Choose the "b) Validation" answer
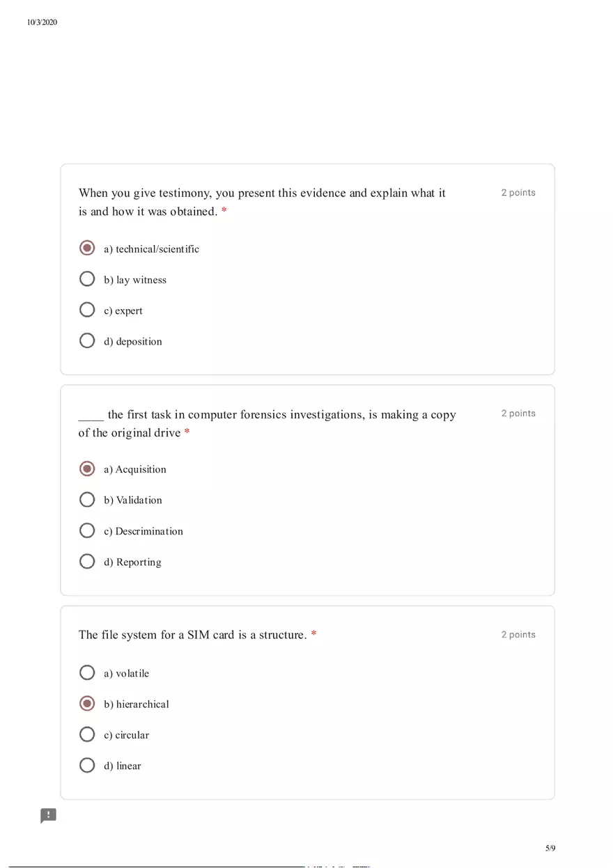The image size is (613, 868). 87,499
